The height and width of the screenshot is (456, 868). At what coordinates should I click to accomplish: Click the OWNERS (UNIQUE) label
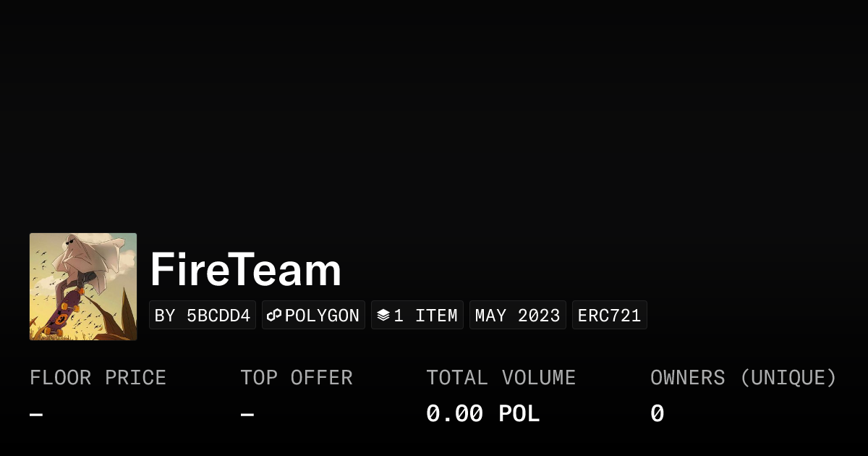pyautogui.click(x=743, y=378)
